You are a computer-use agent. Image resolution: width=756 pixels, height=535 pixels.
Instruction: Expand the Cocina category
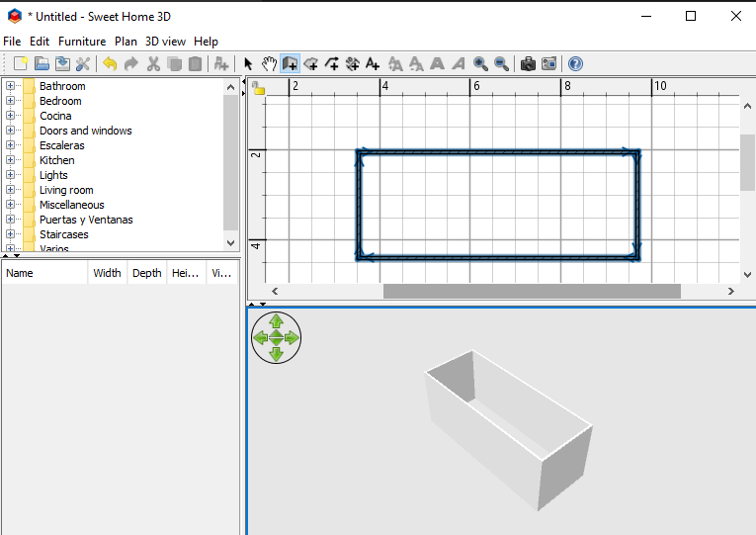[x=10, y=116]
